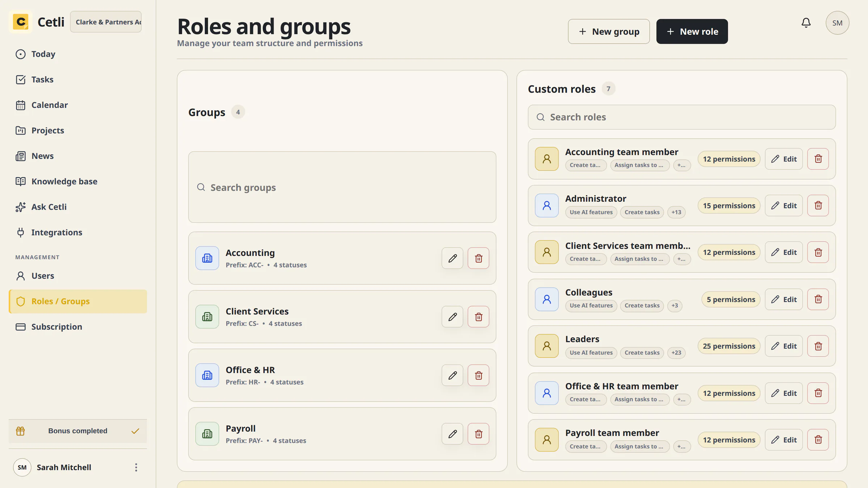Delete the Client Services group
The image size is (868, 488).
478,317
